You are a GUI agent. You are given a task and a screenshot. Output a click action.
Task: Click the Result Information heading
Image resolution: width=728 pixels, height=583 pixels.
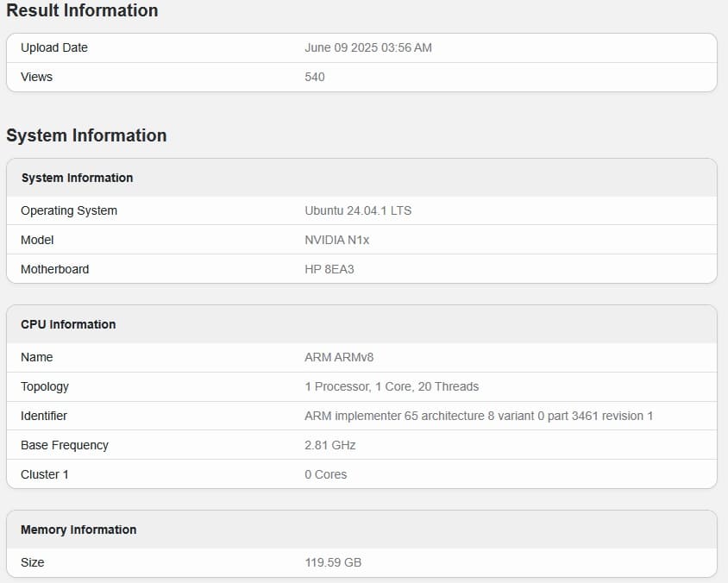tap(82, 10)
